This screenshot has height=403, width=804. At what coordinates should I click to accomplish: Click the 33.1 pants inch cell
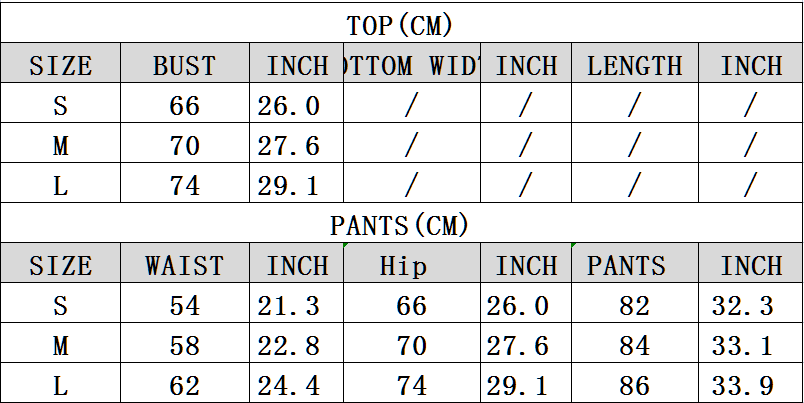tap(751, 343)
